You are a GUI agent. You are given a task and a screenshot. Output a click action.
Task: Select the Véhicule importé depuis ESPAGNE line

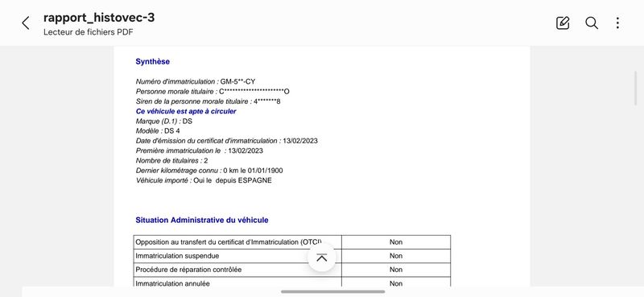coord(204,180)
